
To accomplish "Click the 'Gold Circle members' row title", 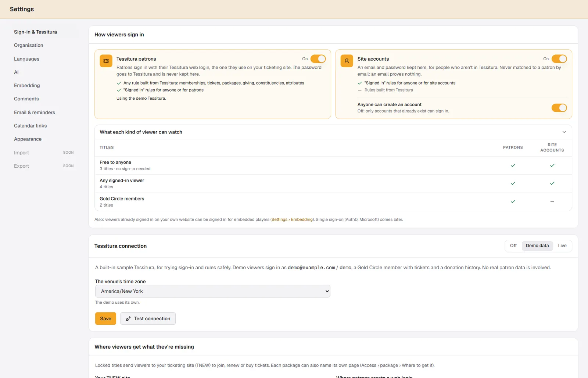I will [x=122, y=199].
